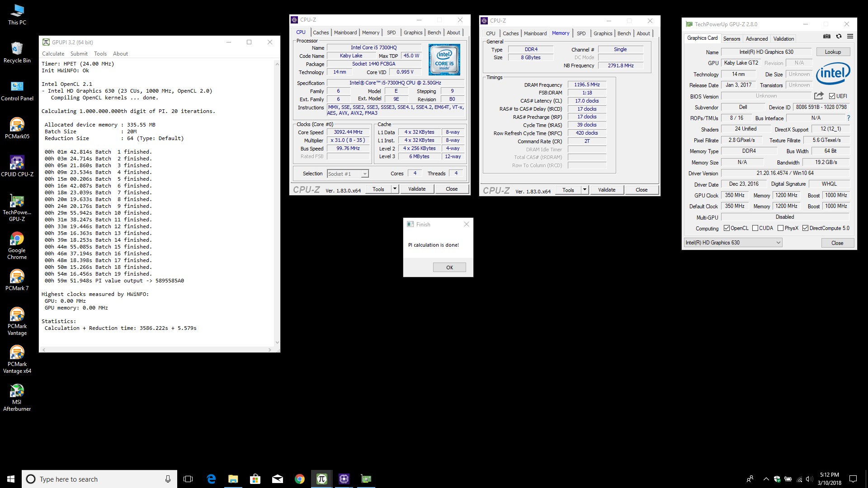This screenshot has width=868, height=488.
Task: Open Validation tab in GPU-Z
Action: click(783, 39)
